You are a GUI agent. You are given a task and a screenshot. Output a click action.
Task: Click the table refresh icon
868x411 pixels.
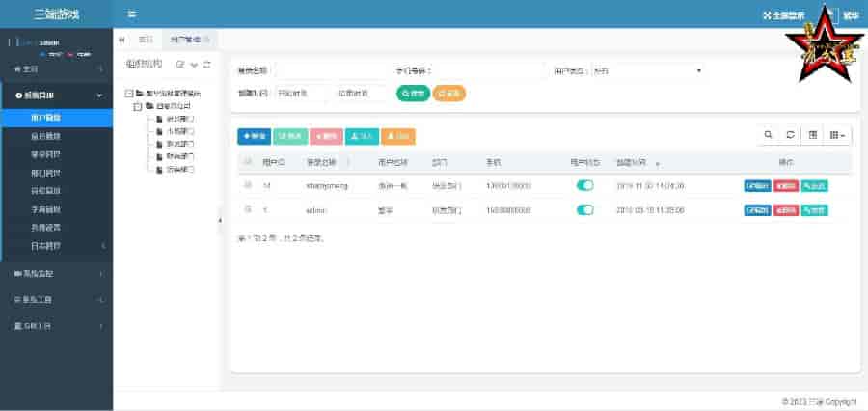[790, 136]
